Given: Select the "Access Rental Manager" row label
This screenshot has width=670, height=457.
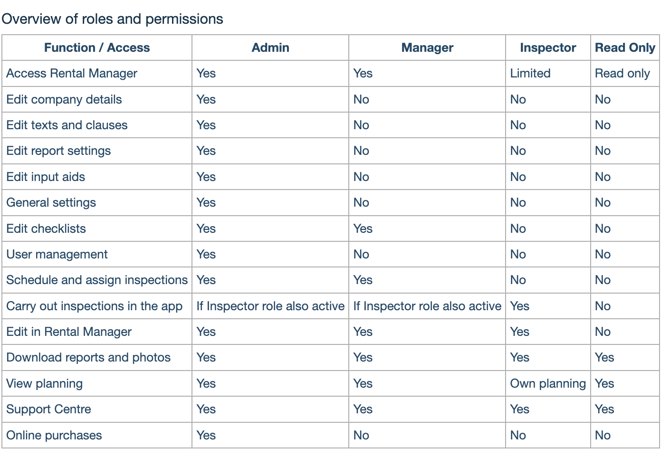Looking at the screenshot, I should 72,73.
